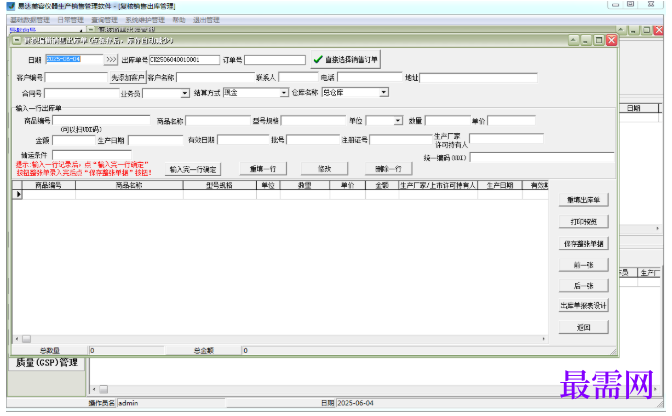Focus the 合同号 input field
Image resolution: width=672 pixels, height=416 pixels.
tap(81, 93)
